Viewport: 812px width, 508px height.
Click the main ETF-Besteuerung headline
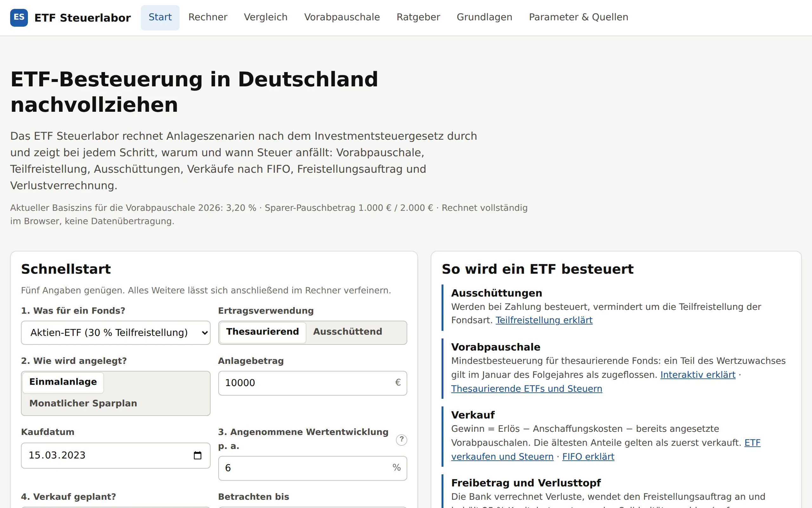[x=194, y=92]
